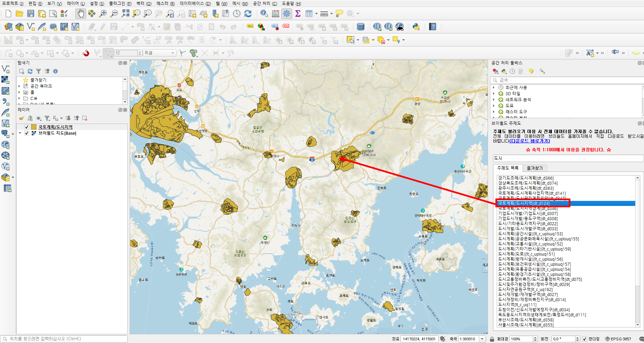Image resolution: width=644 pixels, height=343 pixels.
Task: Switch to the 주제도 목록 tab
Action: pos(508,168)
